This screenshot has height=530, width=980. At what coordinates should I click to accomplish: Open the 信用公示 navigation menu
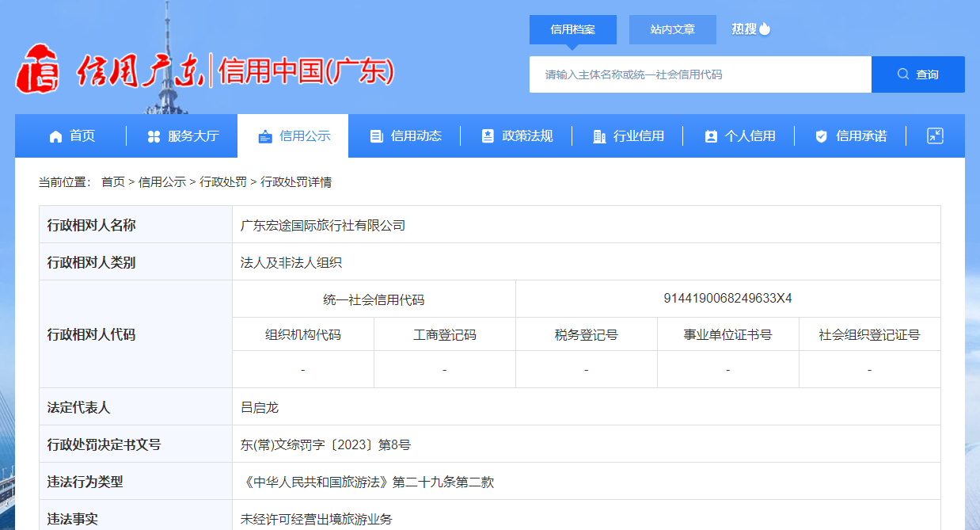pyautogui.click(x=293, y=136)
